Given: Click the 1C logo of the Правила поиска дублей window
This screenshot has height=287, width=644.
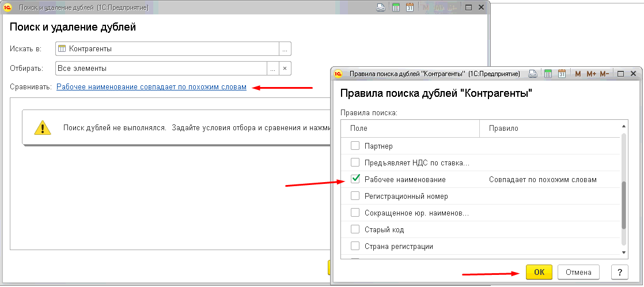Looking at the screenshot, I should [x=339, y=74].
